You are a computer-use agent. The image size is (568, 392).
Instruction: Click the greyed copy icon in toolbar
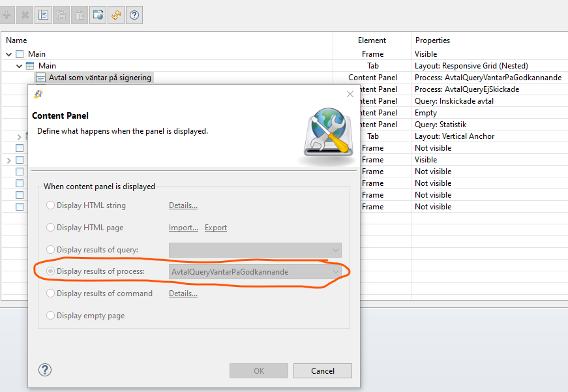[61, 15]
